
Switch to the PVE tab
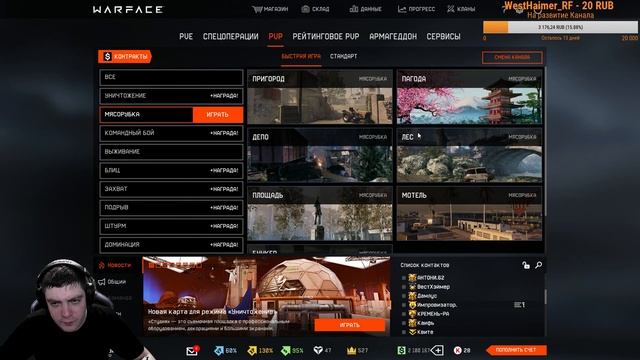(x=186, y=37)
